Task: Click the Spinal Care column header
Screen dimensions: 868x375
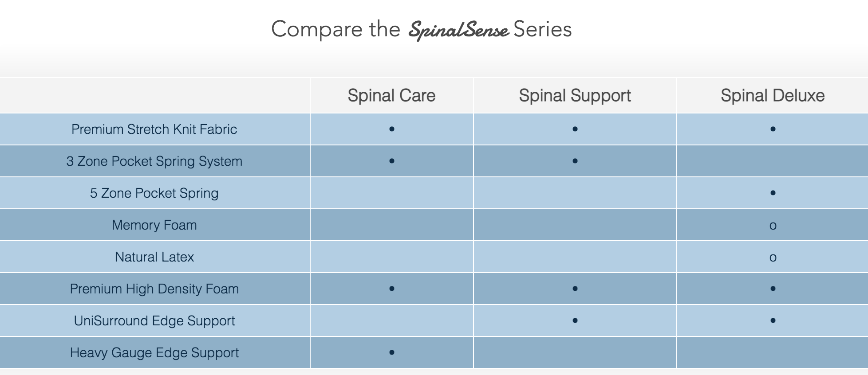Action: (x=391, y=95)
